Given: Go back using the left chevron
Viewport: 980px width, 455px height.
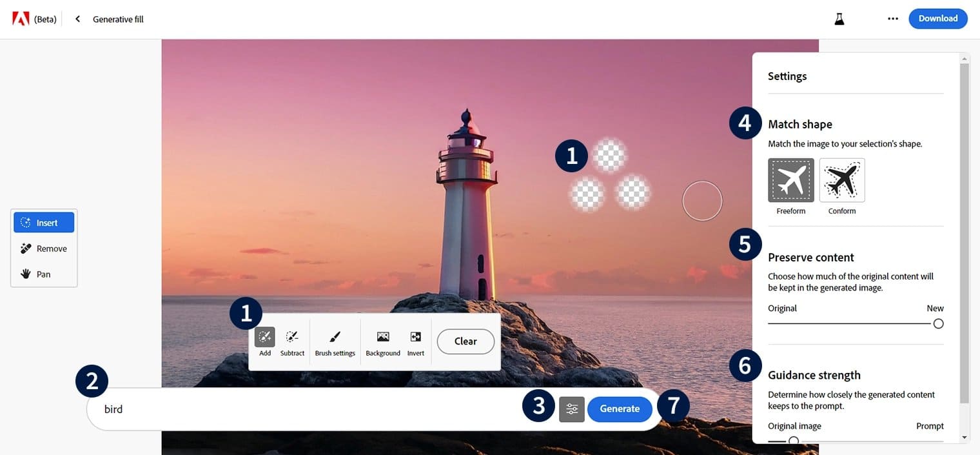Looking at the screenshot, I should (78, 19).
